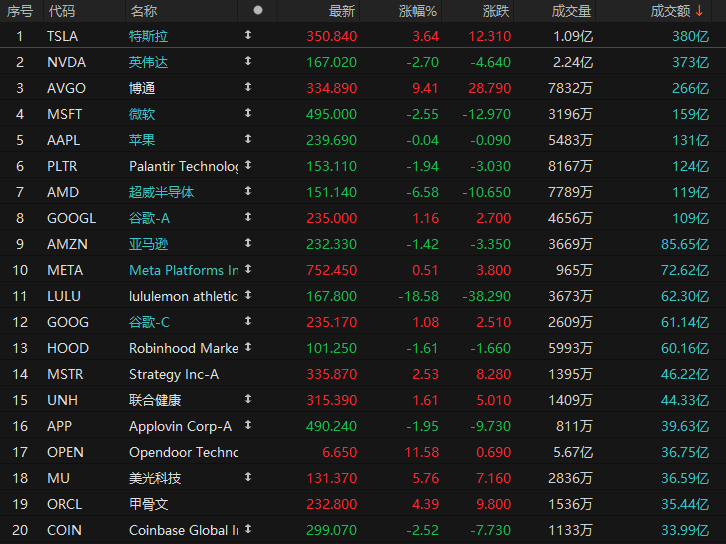Open the 特斯拉 stock name link

[x=148, y=36]
